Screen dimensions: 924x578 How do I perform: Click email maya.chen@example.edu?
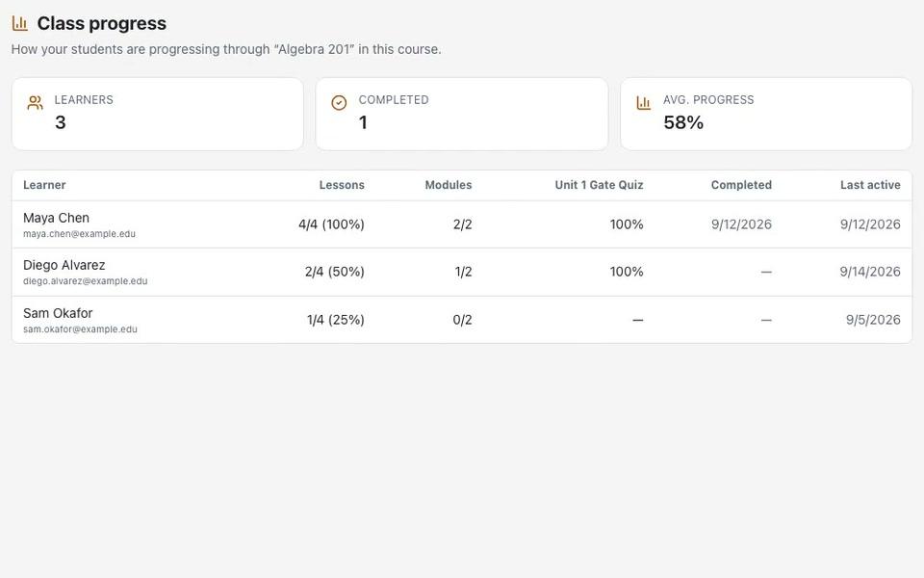(80, 234)
